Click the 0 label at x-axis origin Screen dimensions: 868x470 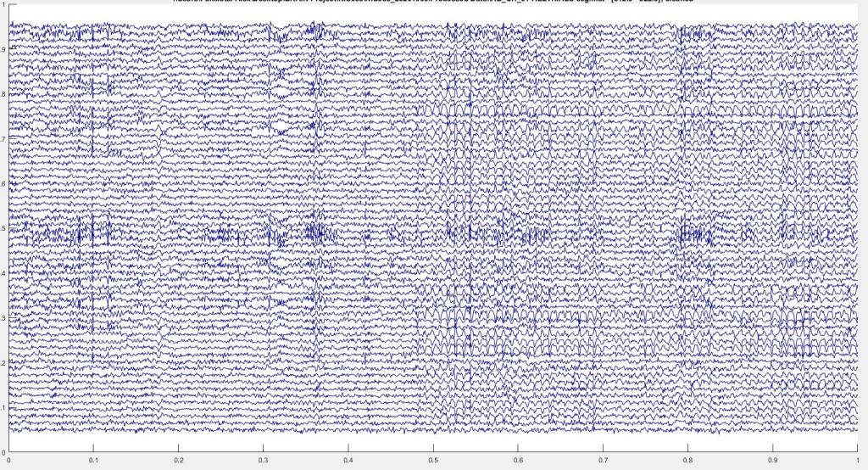coord(8,462)
